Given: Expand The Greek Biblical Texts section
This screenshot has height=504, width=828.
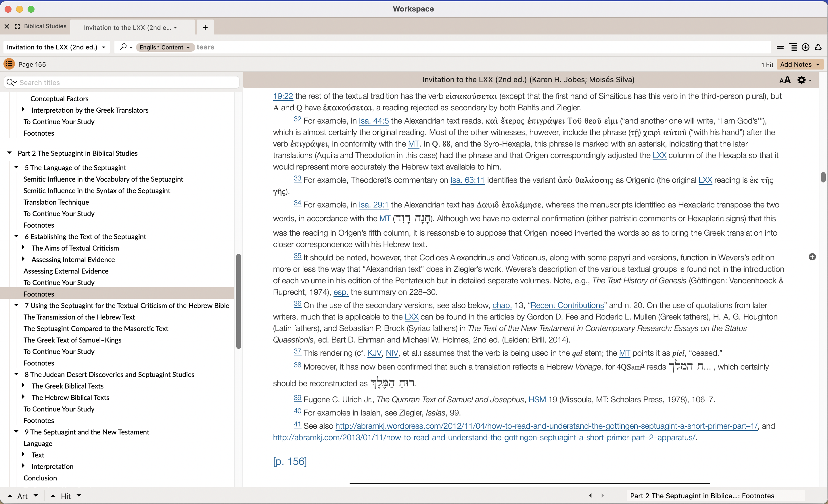Looking at the screenshot, I should tap(23, 386).
